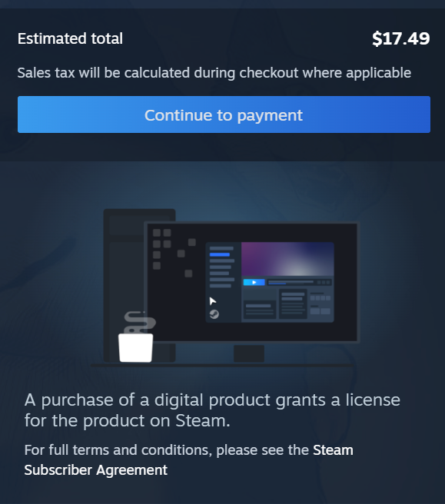Click the blue play button in the illustration

click(254, 282)
